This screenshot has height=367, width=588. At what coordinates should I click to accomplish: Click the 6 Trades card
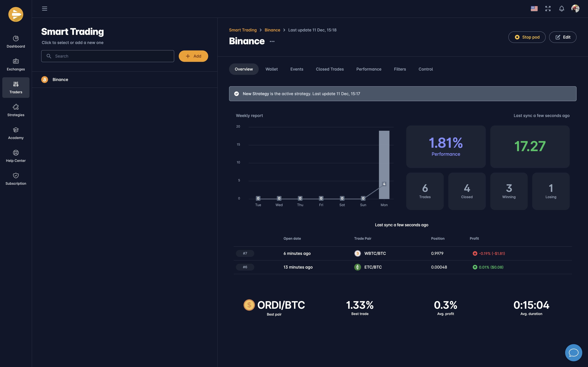[425, 191]
